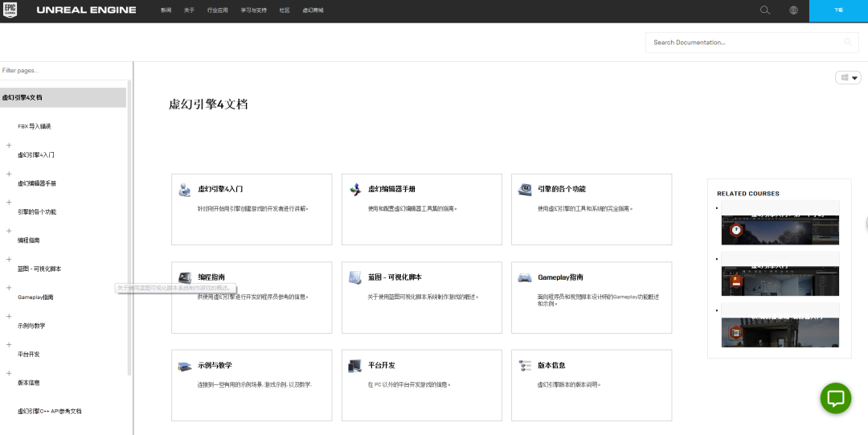Open the 行业应用 menu
This screenshot has width=868, height=435.
[218, 10]
